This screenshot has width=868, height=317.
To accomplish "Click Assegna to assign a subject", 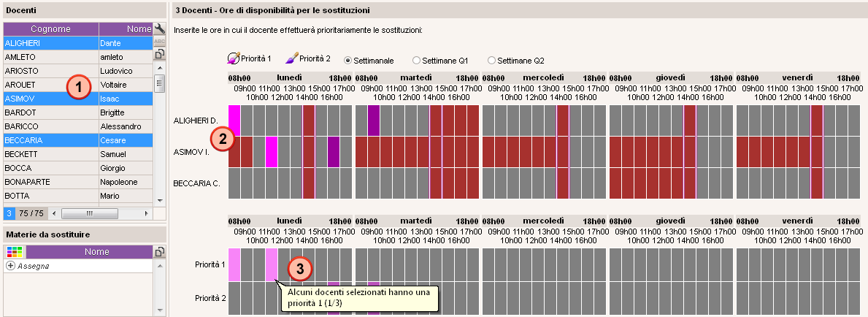I will pos(34,266).
